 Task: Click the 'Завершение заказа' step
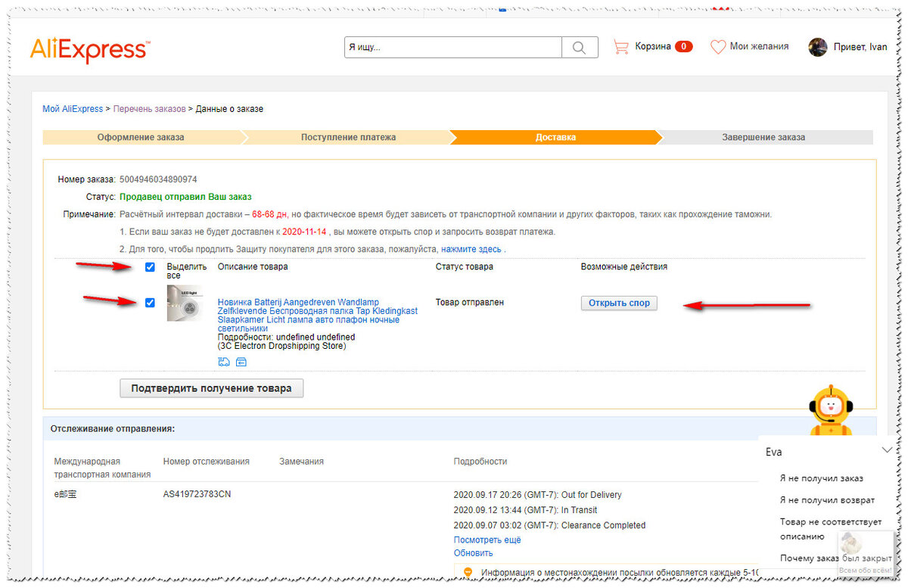[x=763, y=138]
